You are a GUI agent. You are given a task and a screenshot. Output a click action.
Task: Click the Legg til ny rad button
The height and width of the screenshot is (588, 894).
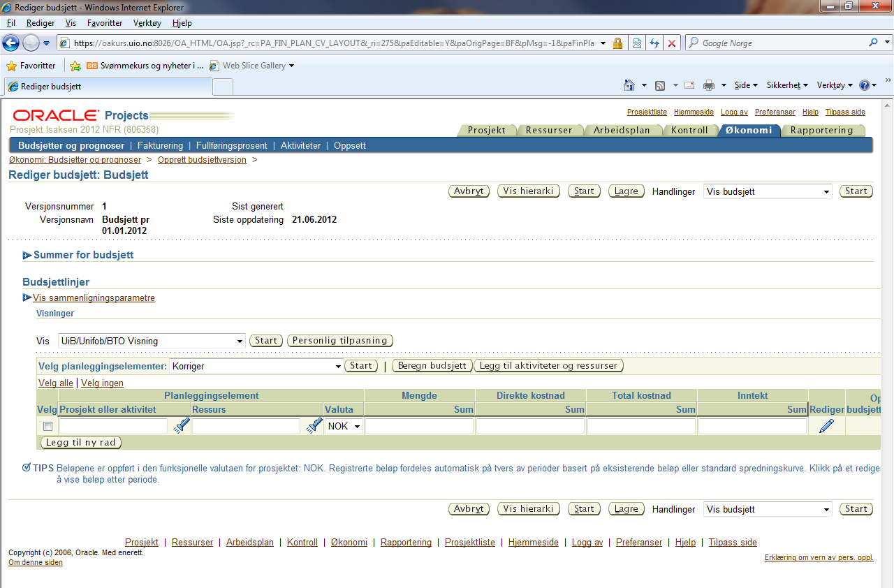pos(81,443)
